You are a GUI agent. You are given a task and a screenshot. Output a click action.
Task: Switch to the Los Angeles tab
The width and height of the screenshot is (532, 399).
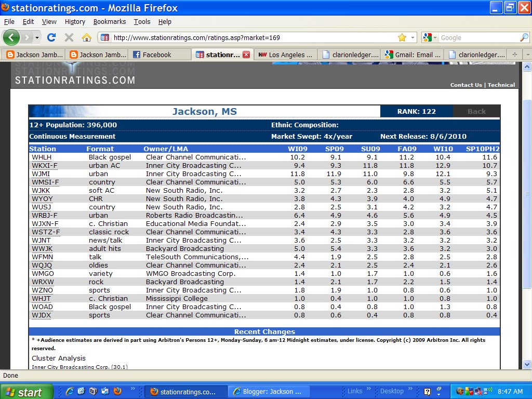coord(286,55)
